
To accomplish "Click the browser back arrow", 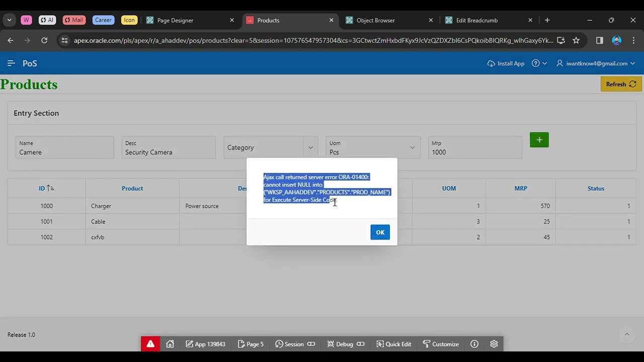I will (x=11, y=40).
